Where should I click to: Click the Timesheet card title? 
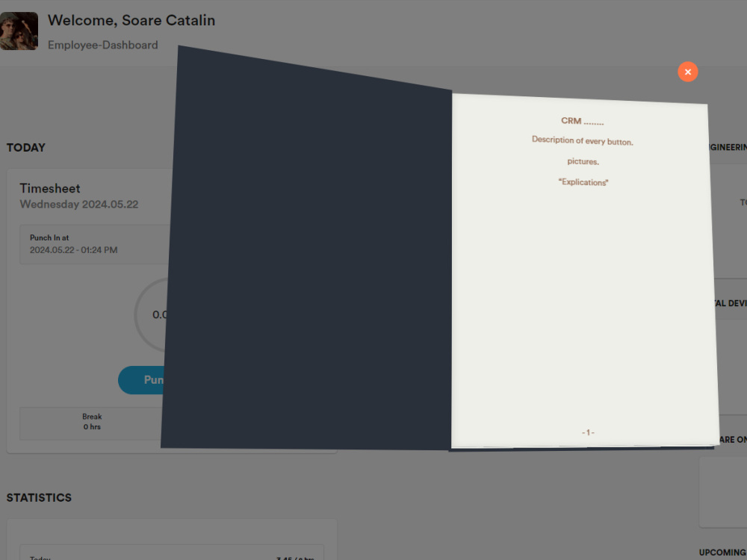pos(49,188)
